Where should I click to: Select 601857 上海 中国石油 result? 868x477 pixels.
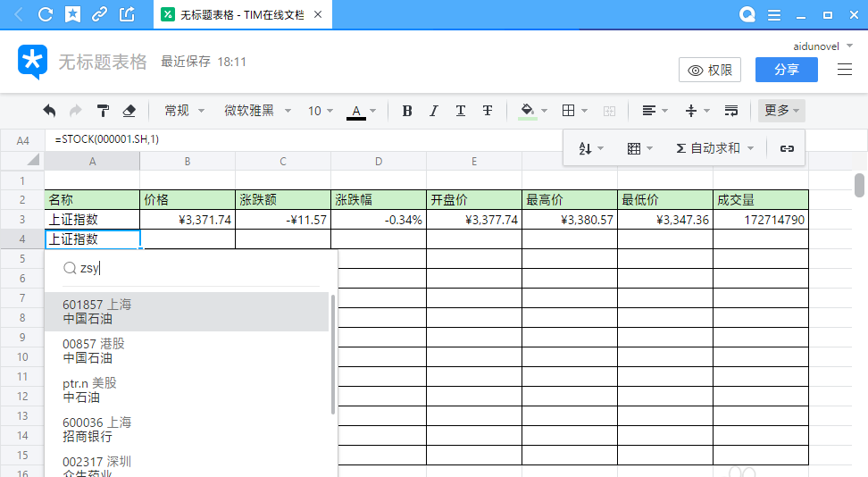coord(187,312)
